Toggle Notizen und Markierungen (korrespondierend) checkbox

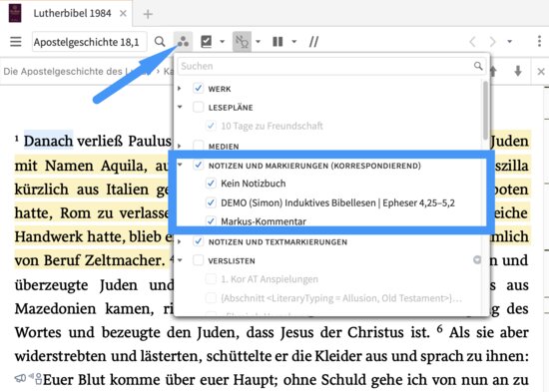coord(199,165)
